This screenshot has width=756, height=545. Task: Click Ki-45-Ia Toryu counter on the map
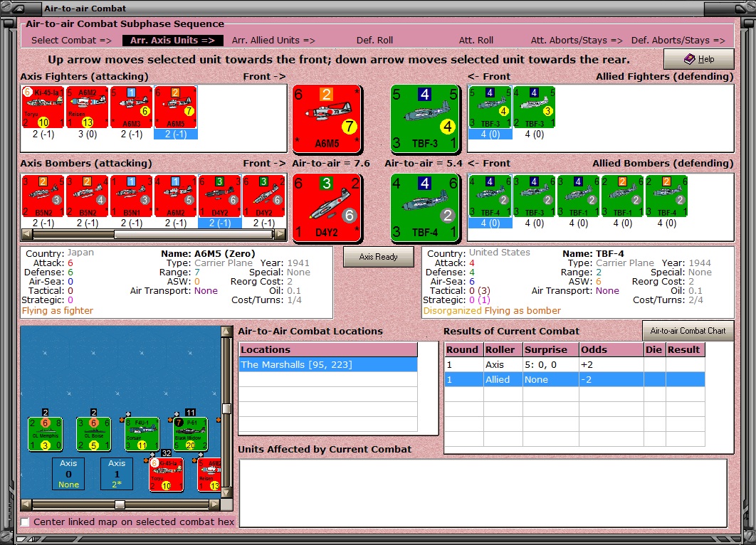pyautogui.click(x=166, y=475)
